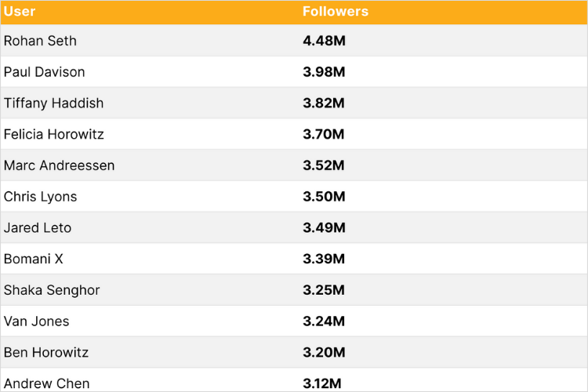Screen dimensions: 588x392
Task: Click the Shaka Senghor name cell
Action: [52, 289]
